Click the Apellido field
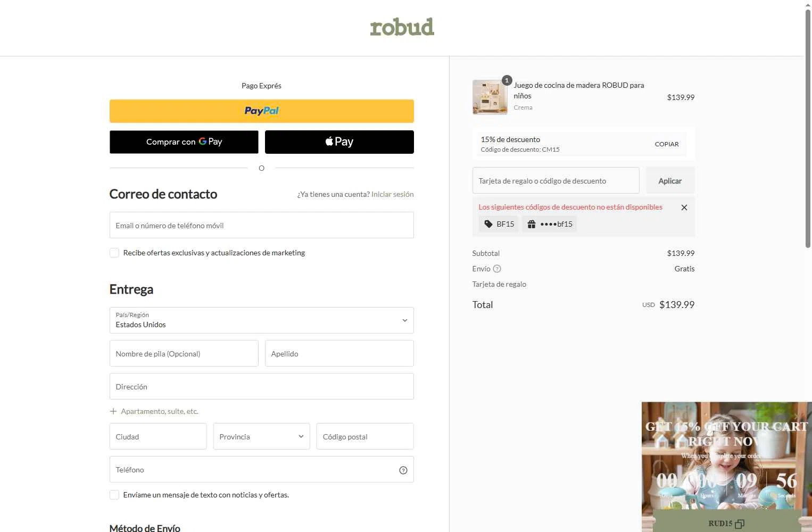 pos(339,353)
